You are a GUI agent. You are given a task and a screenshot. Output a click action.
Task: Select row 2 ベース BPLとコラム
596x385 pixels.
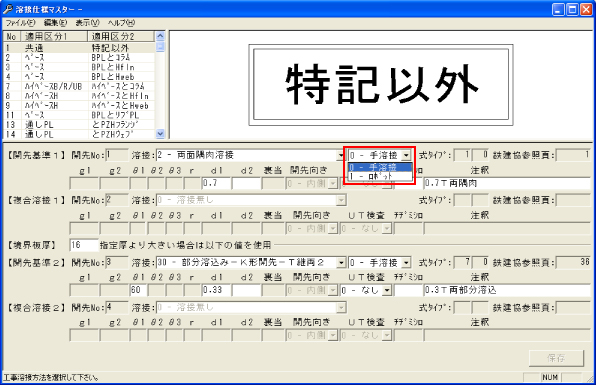click(x=79, y=57)
